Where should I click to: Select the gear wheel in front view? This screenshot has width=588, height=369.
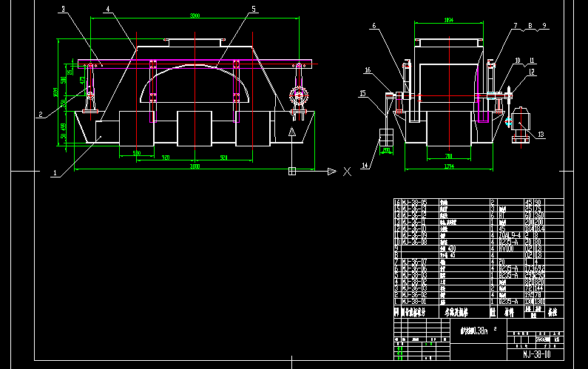tap(299, 97)
